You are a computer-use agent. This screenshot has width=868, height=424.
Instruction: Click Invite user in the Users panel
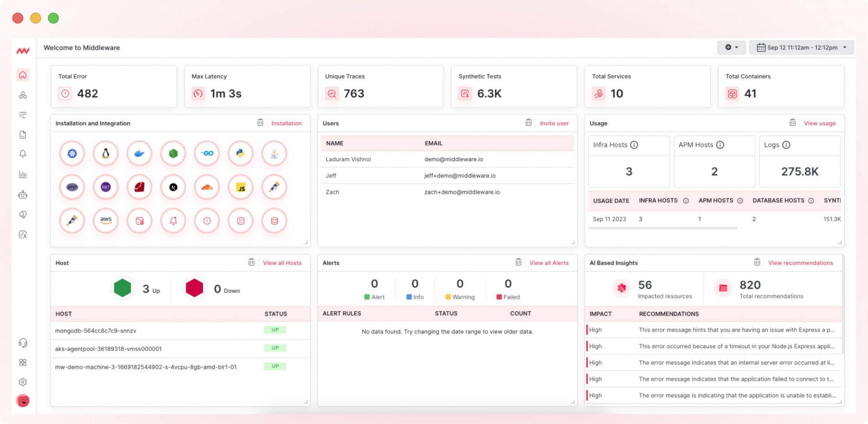[x=554, y=123]
